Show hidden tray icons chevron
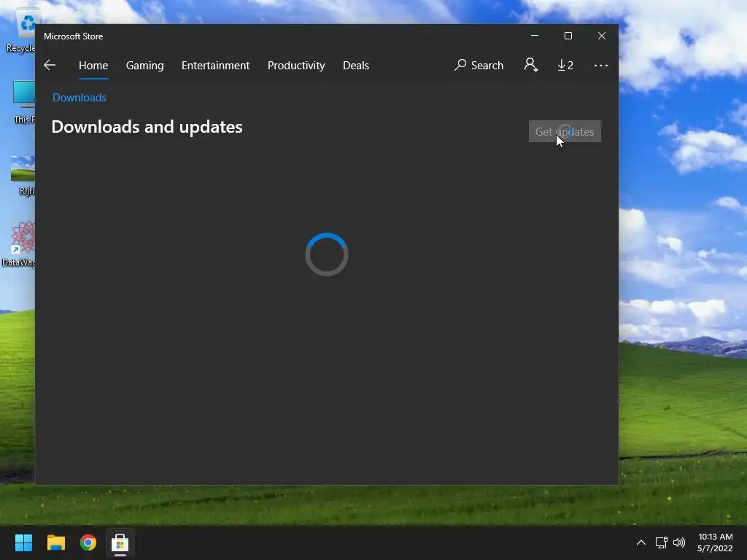Image resolution: width=747 pixels, height=560 pixels. (641, 542)
